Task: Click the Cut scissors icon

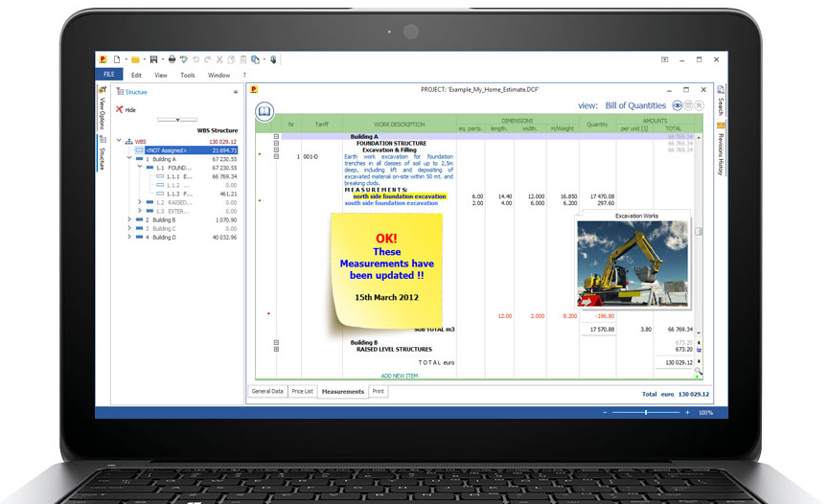Action: [219, 59]
